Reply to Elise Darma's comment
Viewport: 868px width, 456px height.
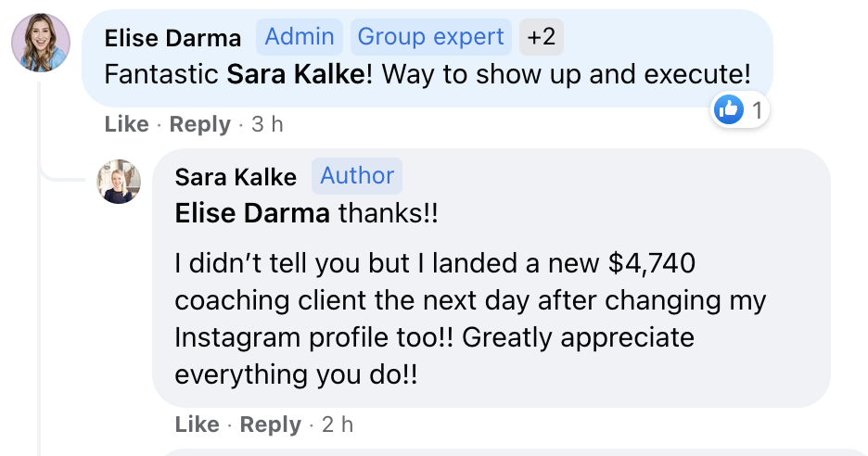(200, 124)
